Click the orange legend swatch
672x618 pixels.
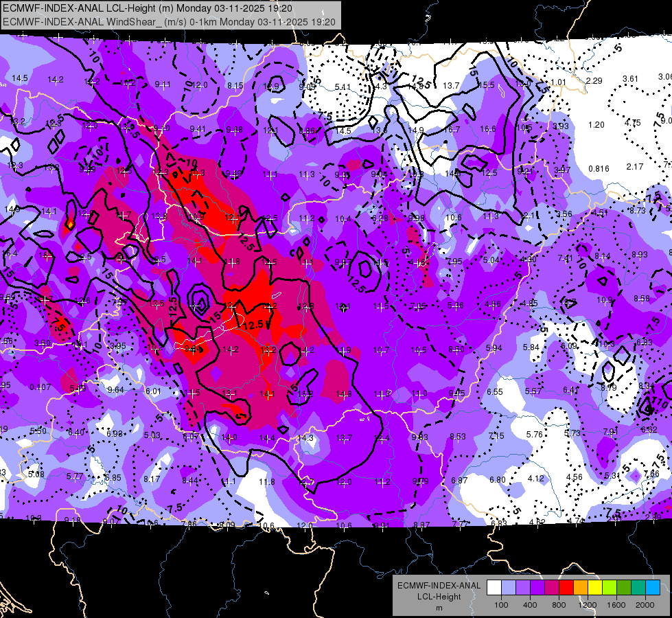point(581,588)
